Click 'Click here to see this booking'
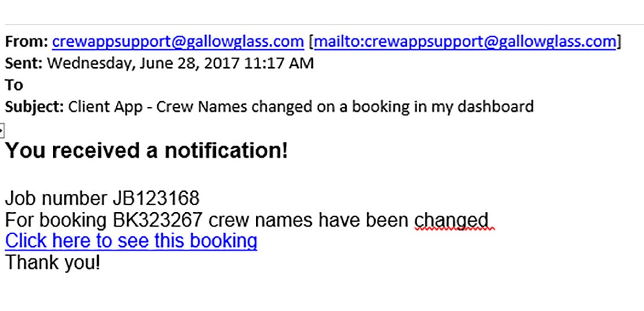This screenshot has height=311, width=644. [x=131, y=241]
